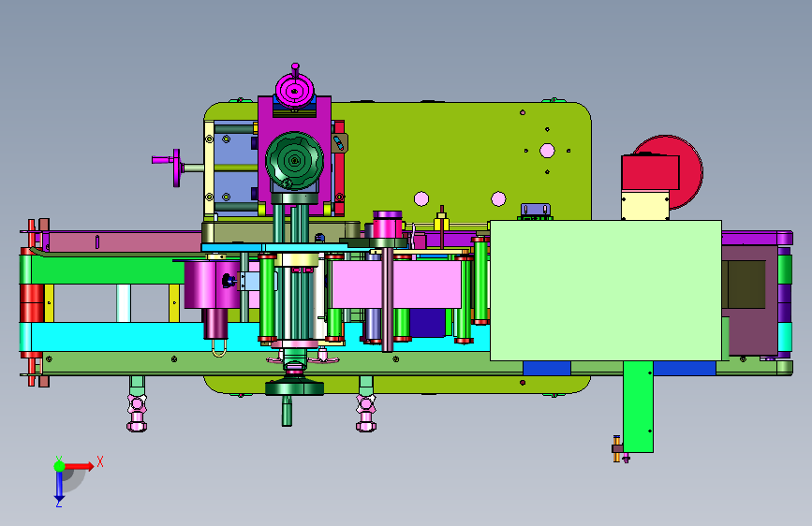Viewport: 812px width, 526px height.
Task: Click the pink hole with four bolts
Action: [547, 151]
